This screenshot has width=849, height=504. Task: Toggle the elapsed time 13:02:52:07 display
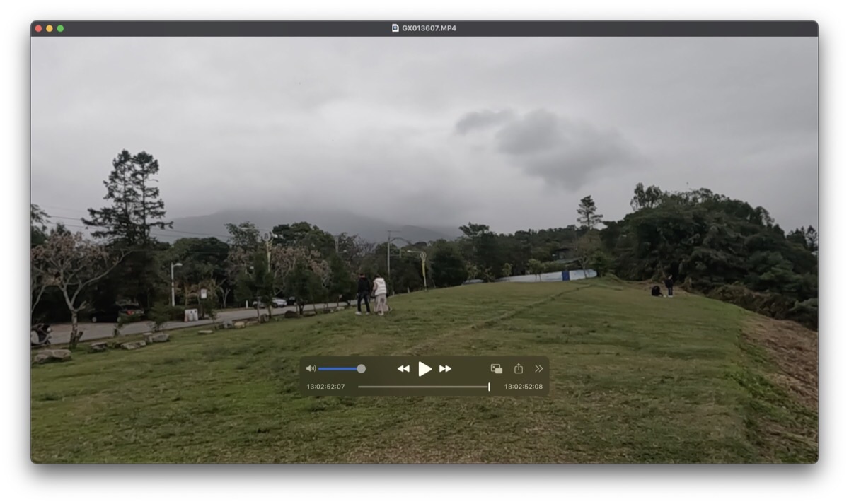coord(325,387)
